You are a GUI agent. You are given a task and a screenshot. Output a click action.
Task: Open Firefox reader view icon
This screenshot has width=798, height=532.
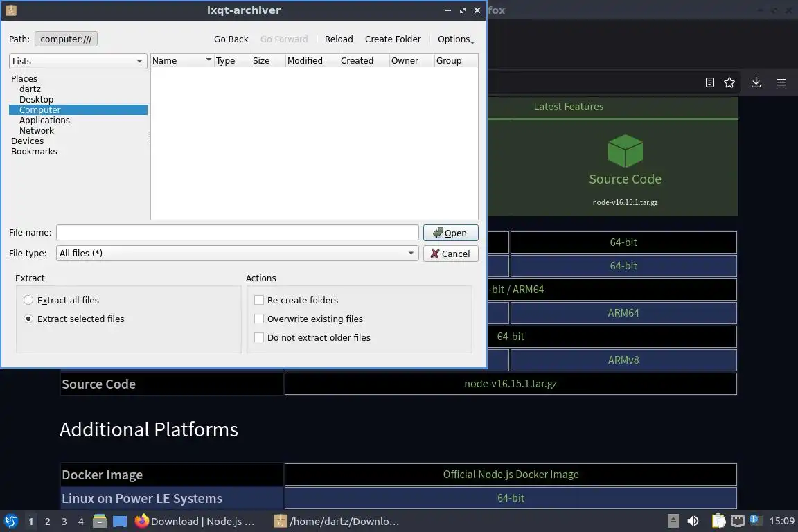pyautogui.click(x=710, y=82)
